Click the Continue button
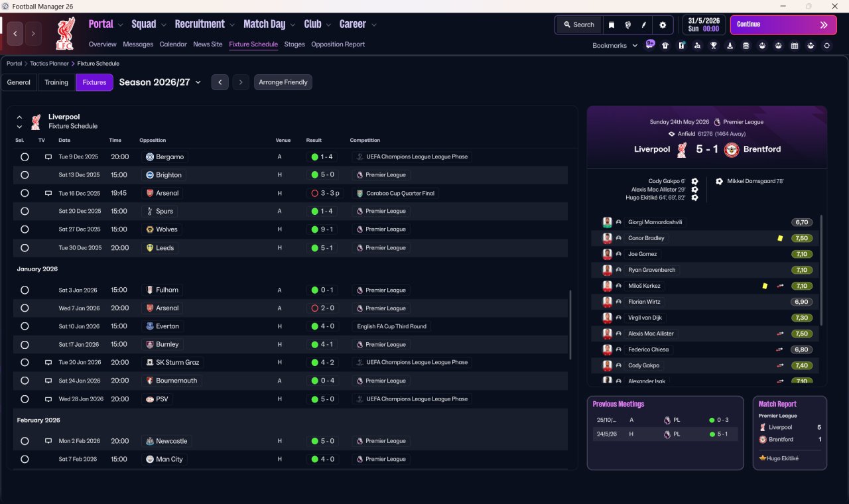 (x=783, y=25)
